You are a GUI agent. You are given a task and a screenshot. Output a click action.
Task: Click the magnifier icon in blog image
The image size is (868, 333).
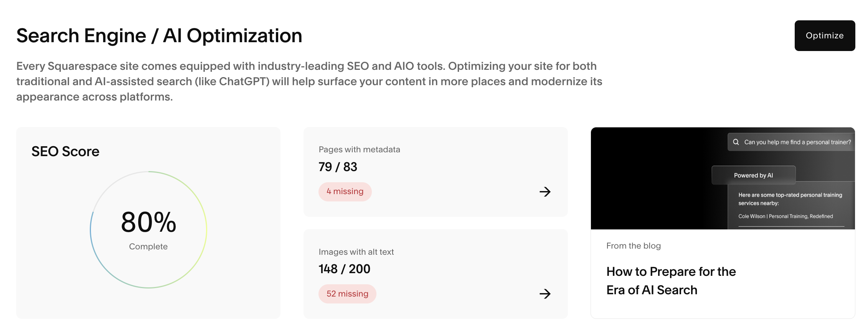coord(736,142)
